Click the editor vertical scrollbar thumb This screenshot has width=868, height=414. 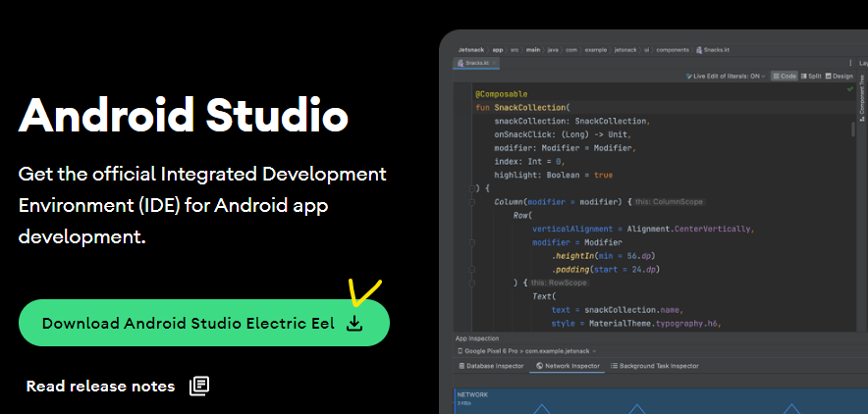[x=853, y=129]
